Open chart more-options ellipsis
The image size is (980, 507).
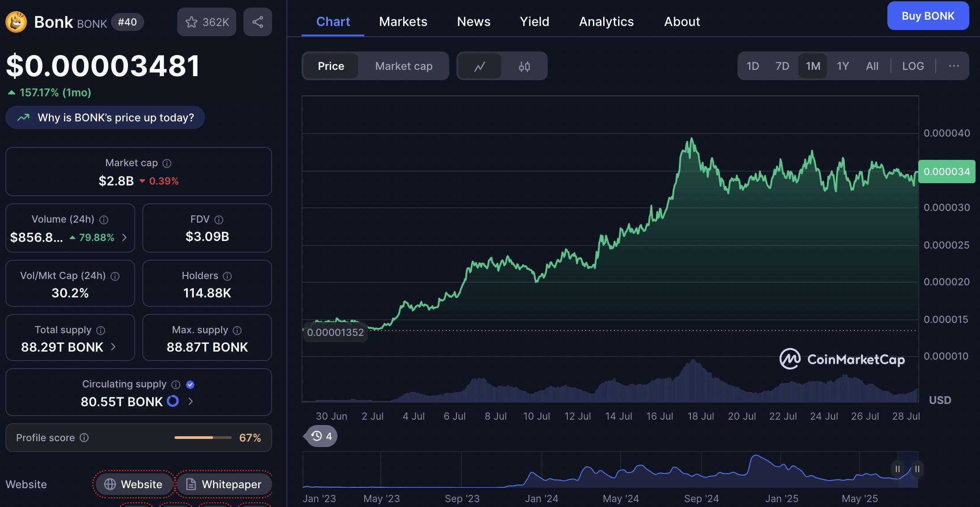954,66
